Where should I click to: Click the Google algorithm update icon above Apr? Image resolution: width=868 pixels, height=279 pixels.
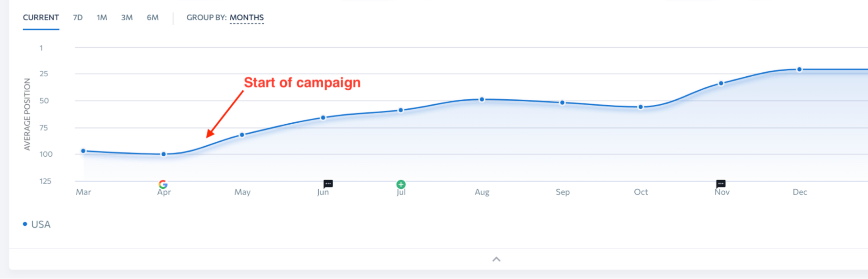pyautogui.click(x=163, y=184)
